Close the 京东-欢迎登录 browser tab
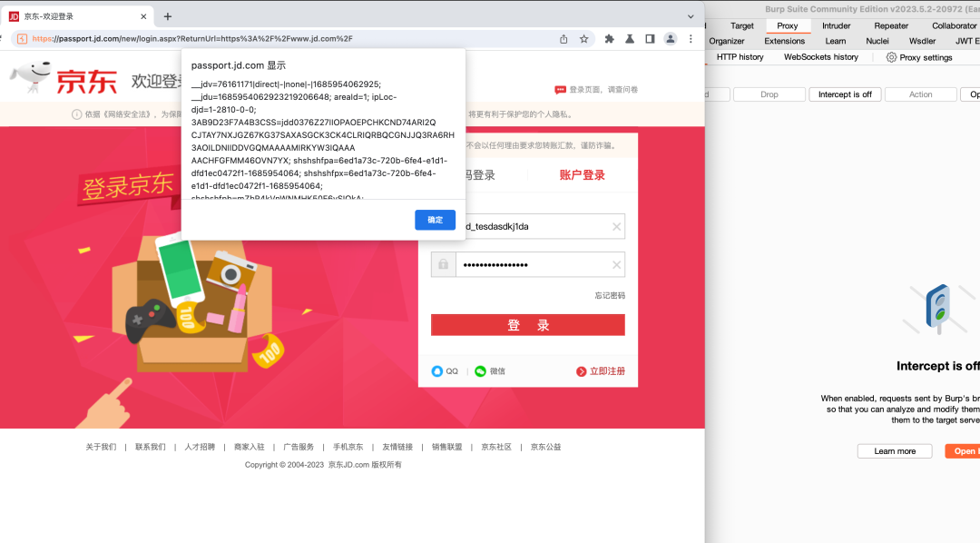 [143, 17]
